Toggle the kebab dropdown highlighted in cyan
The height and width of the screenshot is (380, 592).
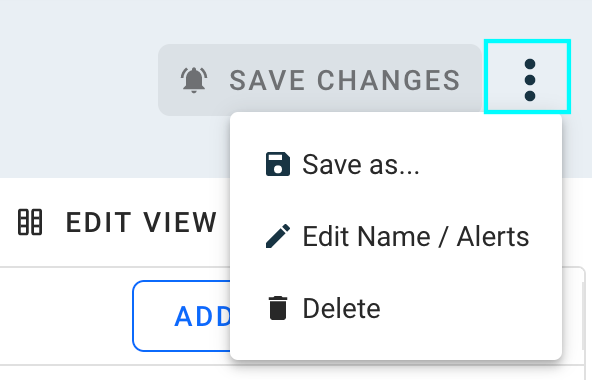527,76
